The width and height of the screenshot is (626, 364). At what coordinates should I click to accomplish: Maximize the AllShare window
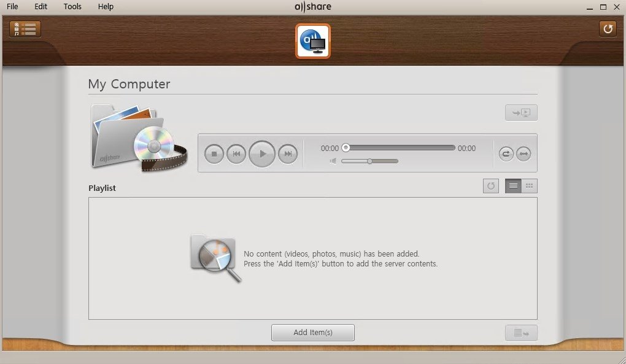[603, 7]
